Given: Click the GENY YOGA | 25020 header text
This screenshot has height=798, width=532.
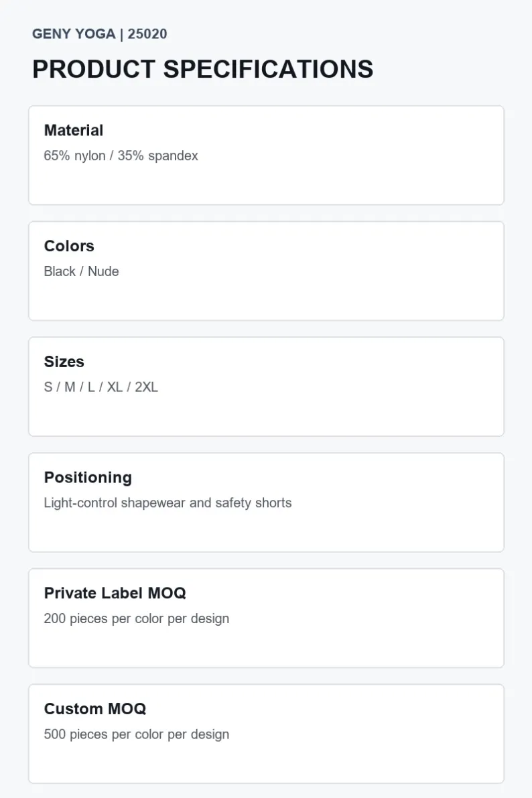Looking at the screenshot, I should pos(99,34).
